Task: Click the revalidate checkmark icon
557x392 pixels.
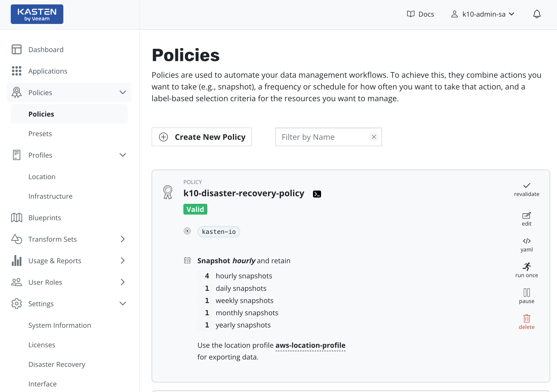Action: [x=526, y=185]
